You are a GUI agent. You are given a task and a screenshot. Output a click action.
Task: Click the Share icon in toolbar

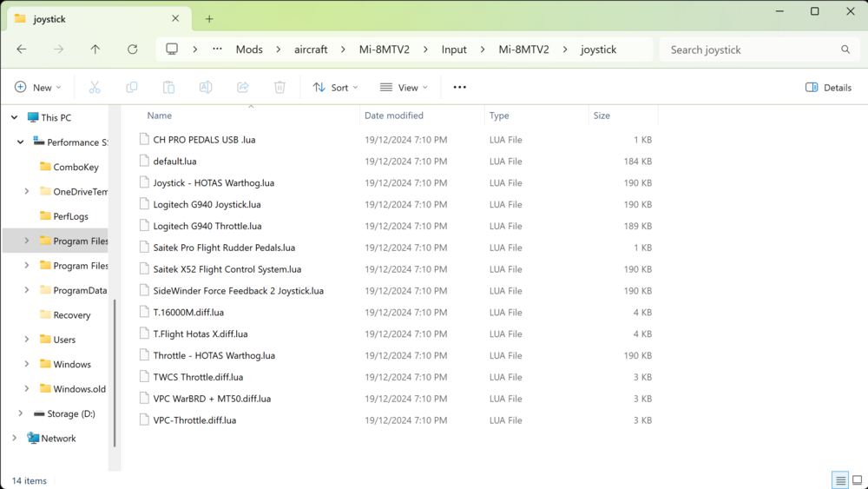pos(243,87)
